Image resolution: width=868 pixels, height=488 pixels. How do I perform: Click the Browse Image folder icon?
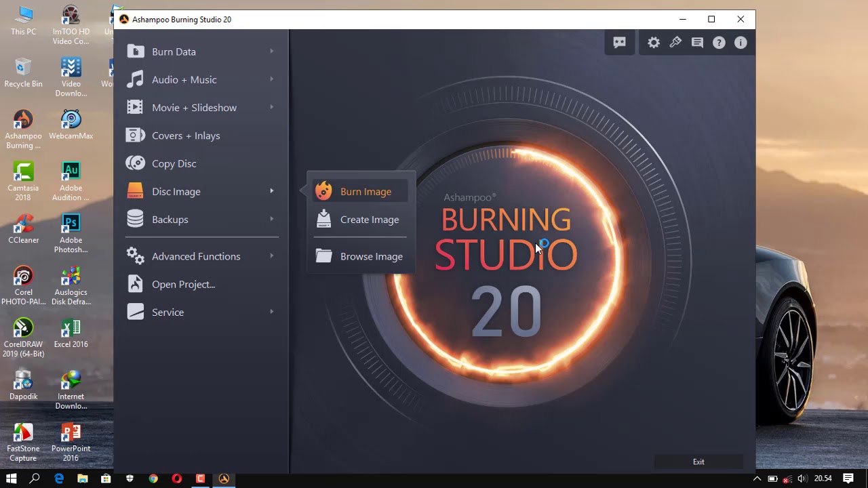tap(324, 256)
